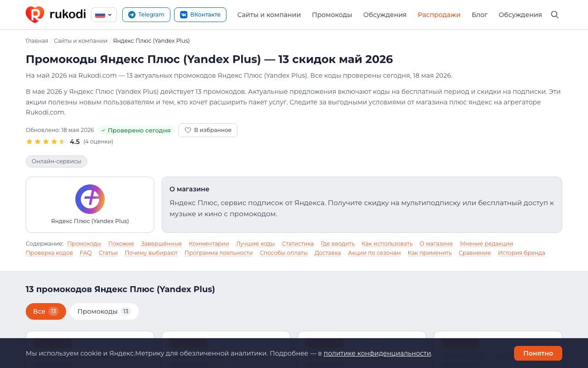The image size is (588, 368).
Task: Click the search magnifier icon
Action: 555,15
